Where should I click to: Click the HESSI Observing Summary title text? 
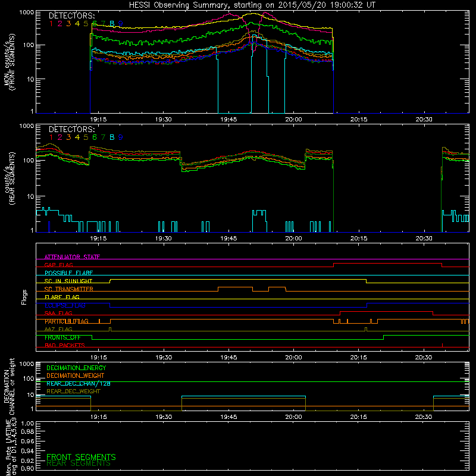(x=252, y=5)
